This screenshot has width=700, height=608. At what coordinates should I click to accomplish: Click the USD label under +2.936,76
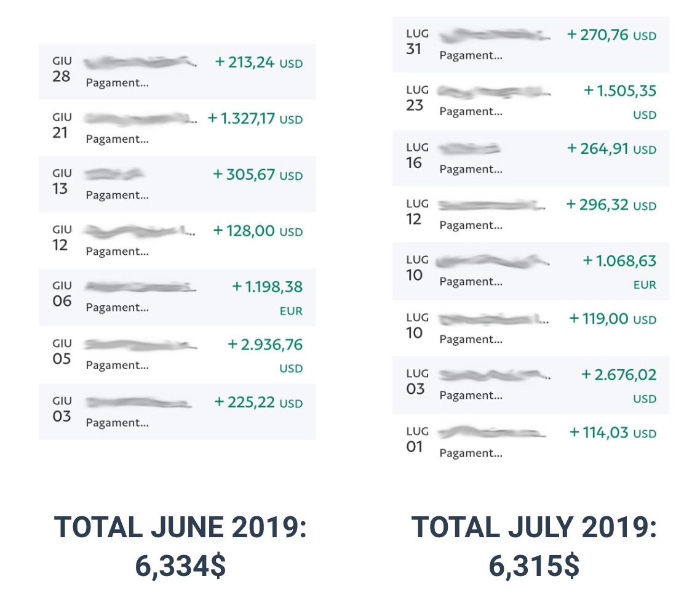(291, 369)
